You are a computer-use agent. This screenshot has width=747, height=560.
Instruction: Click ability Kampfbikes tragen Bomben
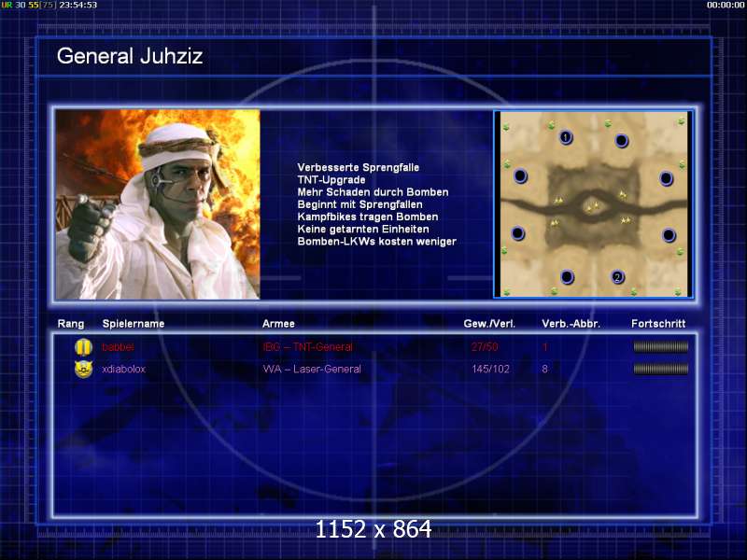coord(368,217)
